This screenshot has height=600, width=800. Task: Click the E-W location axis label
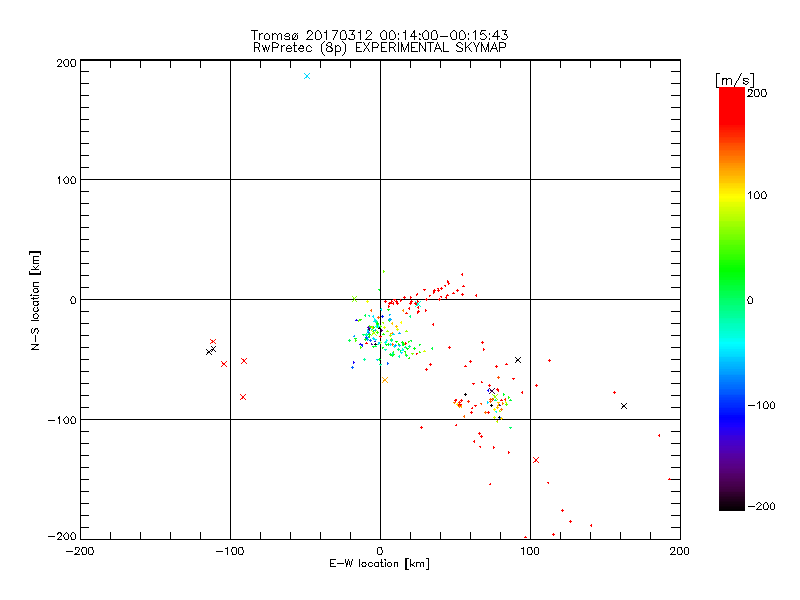pos(379,564)
